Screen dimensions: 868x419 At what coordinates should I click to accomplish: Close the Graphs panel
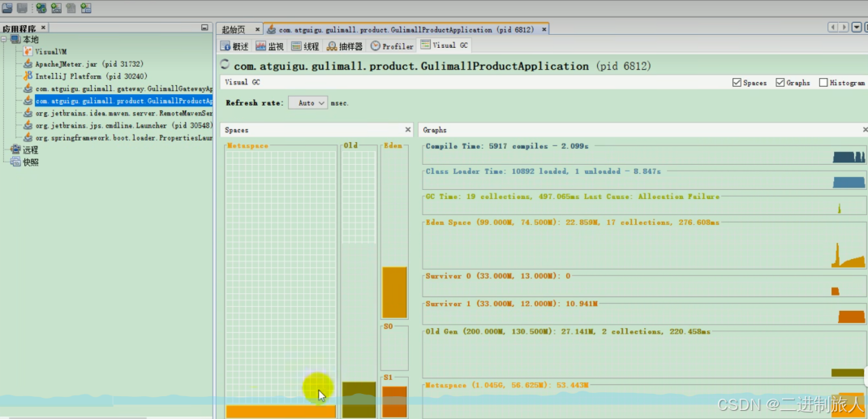(866, 130)
